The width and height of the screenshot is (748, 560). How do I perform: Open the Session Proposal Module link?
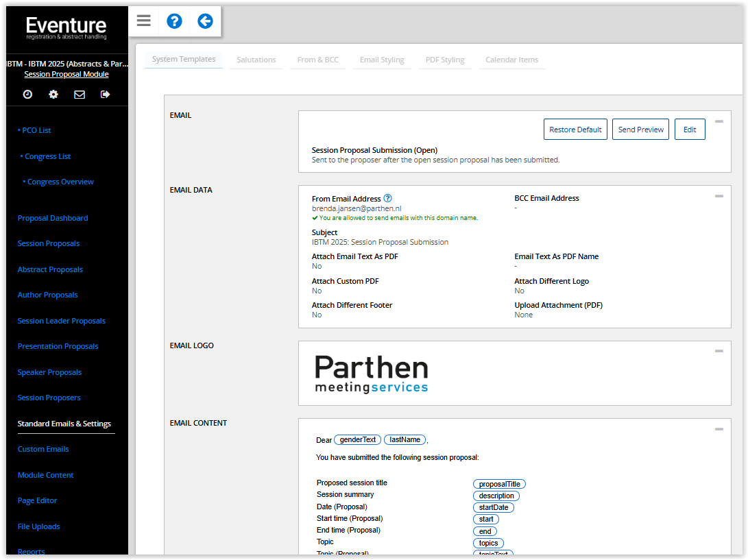[x=67, y=74]
